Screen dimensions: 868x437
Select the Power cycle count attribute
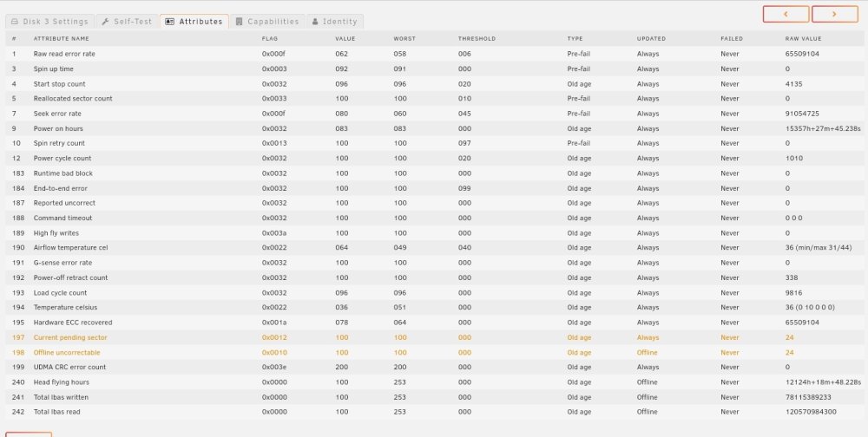tap(62, 158)
